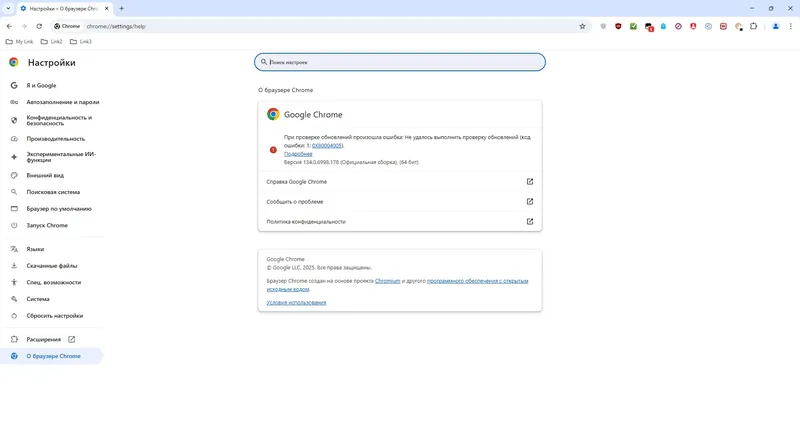Screen dimensions: 800x433
Task: Open the My Link bookmarks folder
Action: tap(19, 42)
